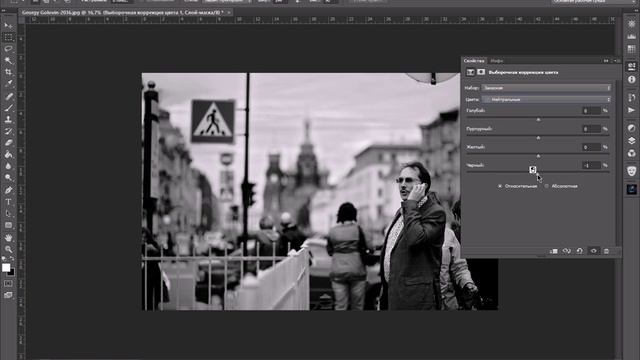This screenshot has height=360, width=640.
Task: Click the Черный percent input field
Action: click(591, 165)
